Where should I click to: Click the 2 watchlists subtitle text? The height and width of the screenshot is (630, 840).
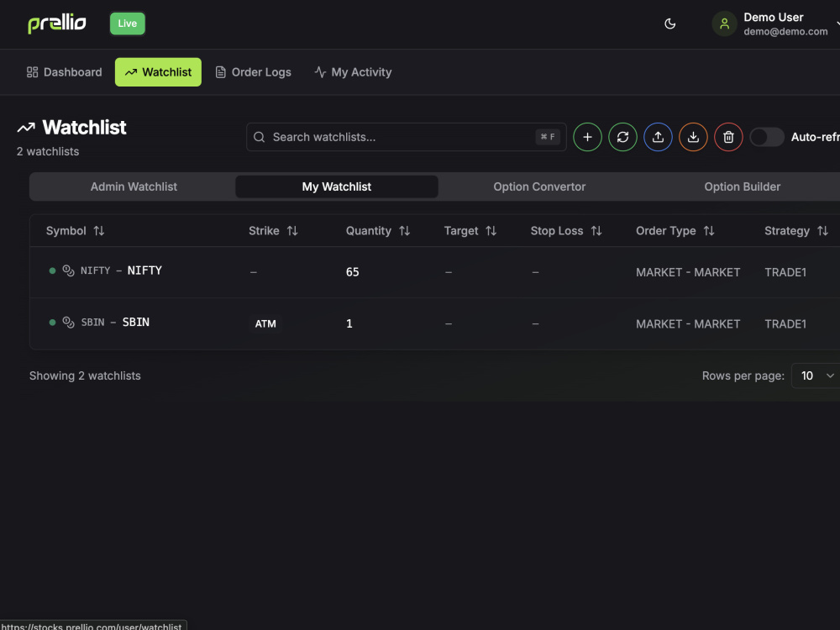click(48, 151)
